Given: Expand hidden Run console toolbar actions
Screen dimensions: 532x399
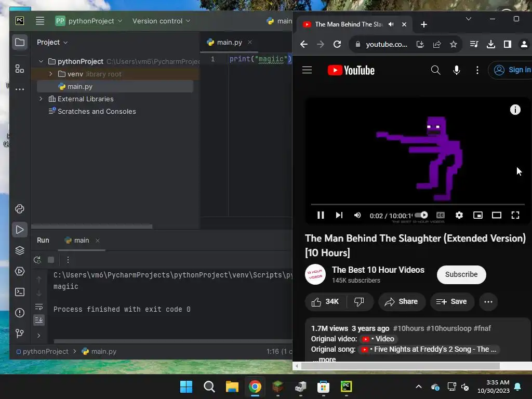Looking at the screenshot, I should [38, 336].
